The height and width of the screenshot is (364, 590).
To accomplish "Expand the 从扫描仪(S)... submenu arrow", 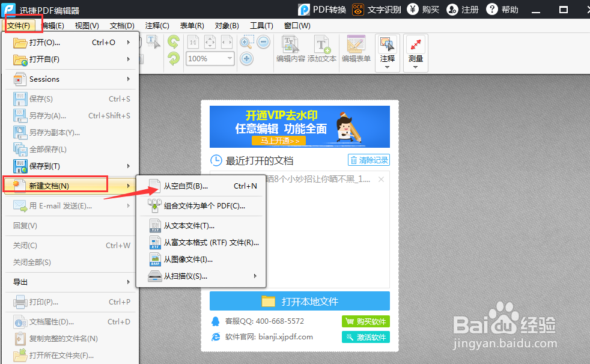I will 255,276.
